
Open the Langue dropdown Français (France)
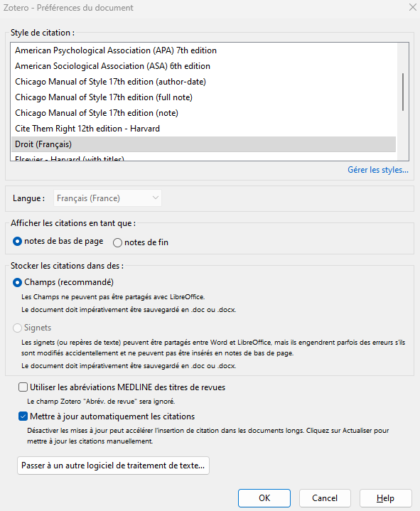pos(107,198)
